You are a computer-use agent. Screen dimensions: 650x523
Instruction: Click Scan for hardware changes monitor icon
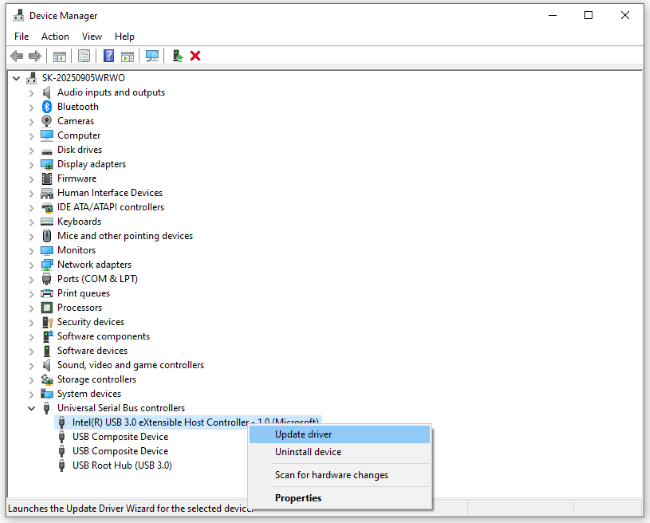click(152, 56)
